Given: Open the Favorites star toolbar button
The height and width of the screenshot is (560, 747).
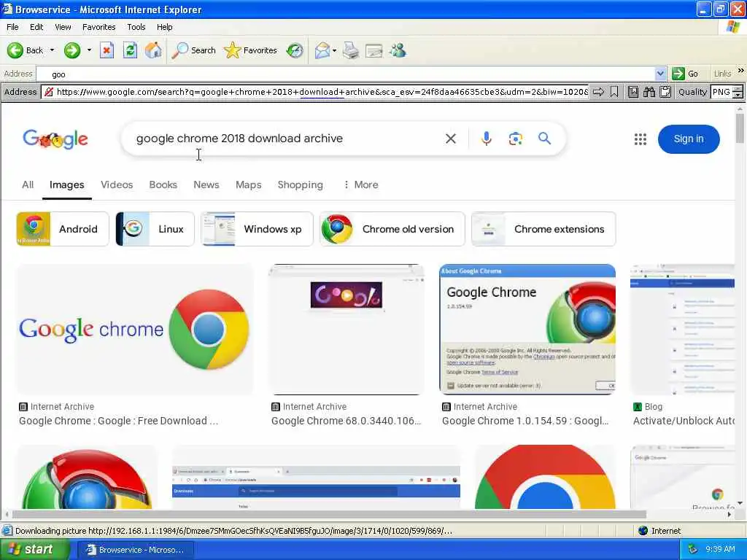Looking at the screenshot, I should point(251,50).
